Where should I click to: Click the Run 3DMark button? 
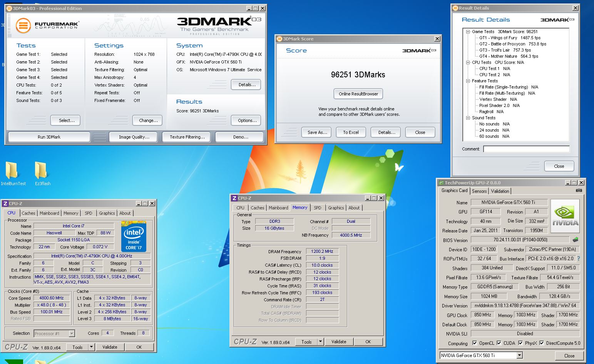[x=49, y=137]
